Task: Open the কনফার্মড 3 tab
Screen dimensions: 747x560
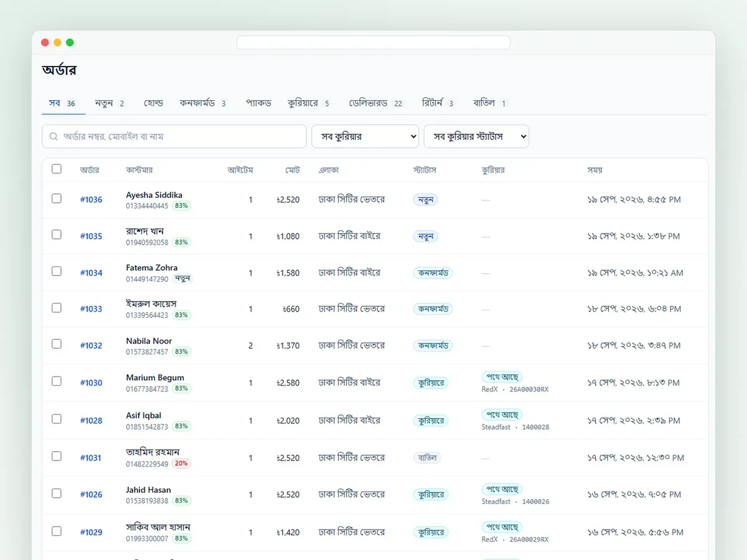Action: coord(204,103)
